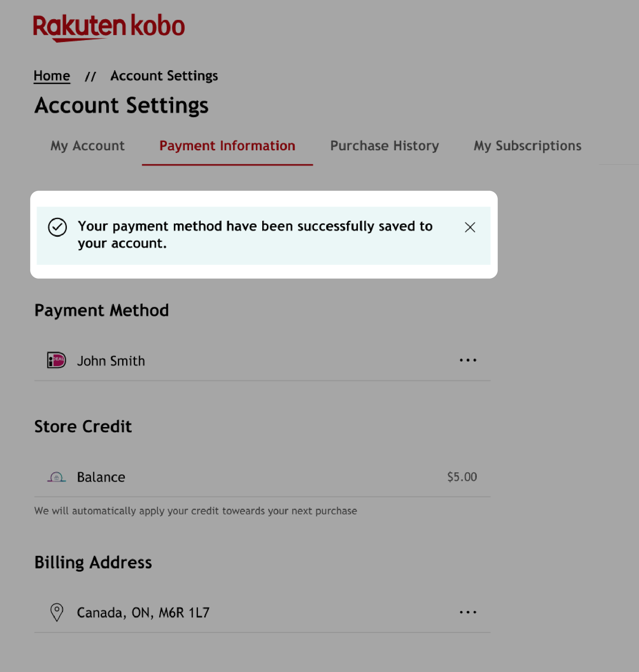Close the payment success notification banner
Screen dimensions: 639x672
point(470,227)
